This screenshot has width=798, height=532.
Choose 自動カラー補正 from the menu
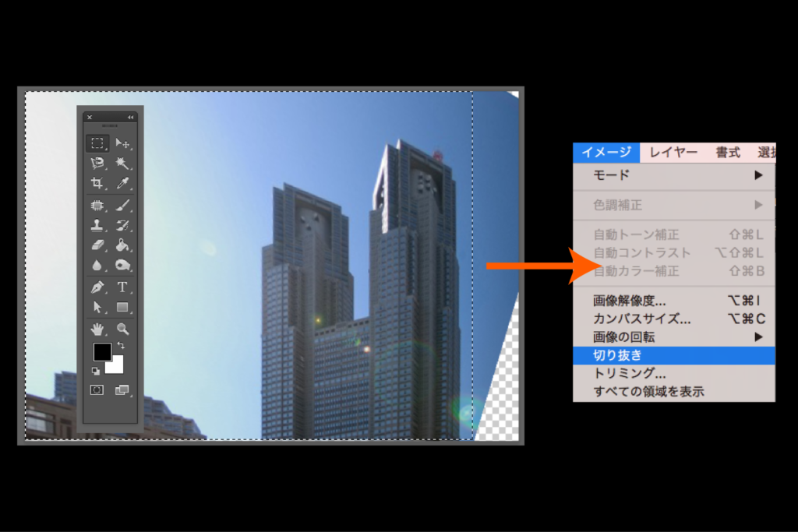(674, 271)
